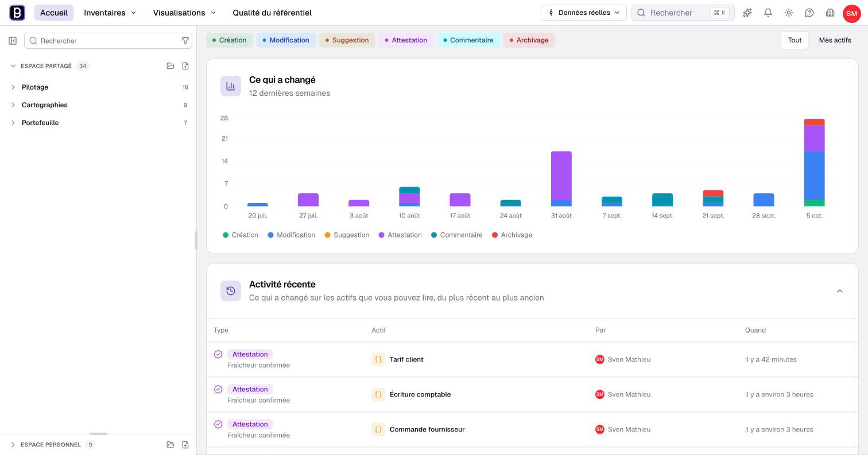Collapse the Espace partagé section
868x455 pixels.
click(x=13, y=66)
